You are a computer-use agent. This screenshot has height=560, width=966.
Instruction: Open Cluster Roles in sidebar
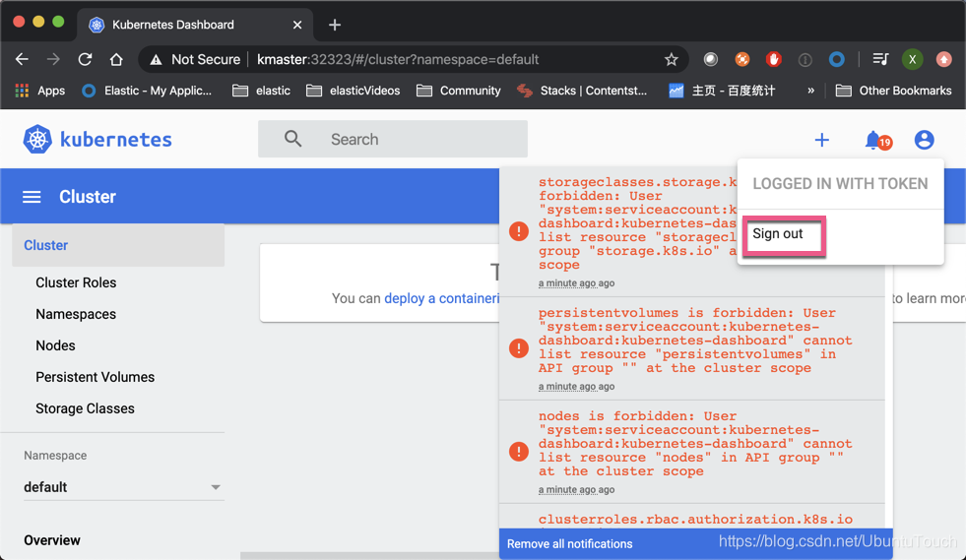[76, 282]
